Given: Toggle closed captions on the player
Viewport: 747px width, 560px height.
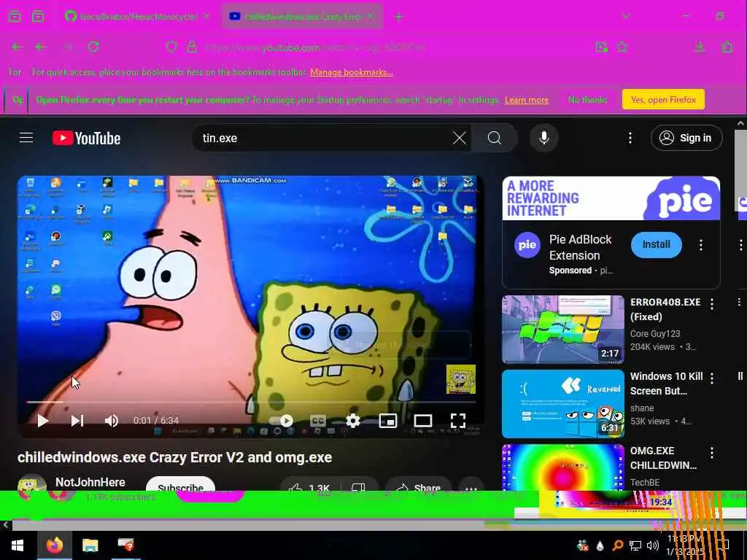Looking at the screenshot, I should pos(318,421).
